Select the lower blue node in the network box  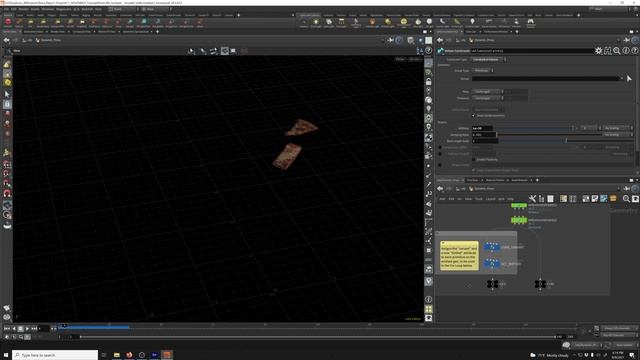point(492,263)
